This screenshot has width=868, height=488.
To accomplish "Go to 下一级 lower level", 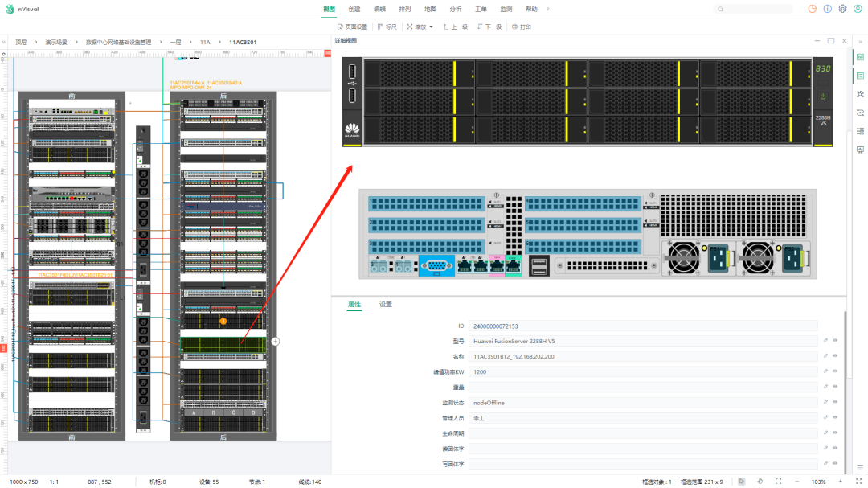I will coord(489,27).
